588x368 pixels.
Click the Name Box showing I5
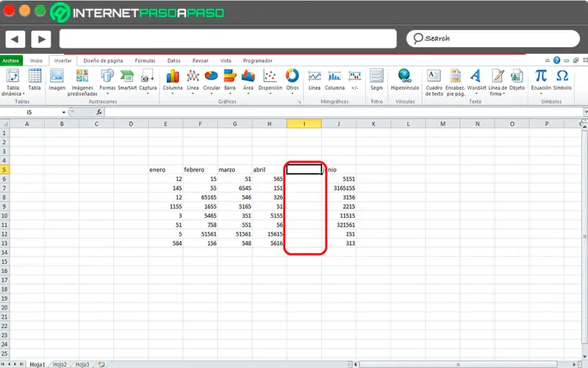pyautogui.click(x=30, y=113)
